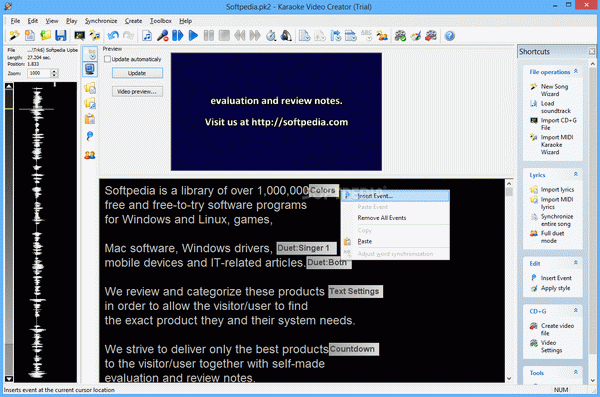Click the microphone record toolbar icon
The image size is (600, 397).
[162, 36]
